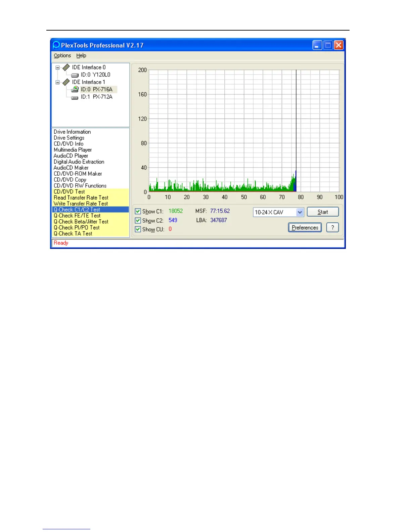
Task: Select AudioCD Player entry
Action: pyautogui.click(x=71, y=156)
